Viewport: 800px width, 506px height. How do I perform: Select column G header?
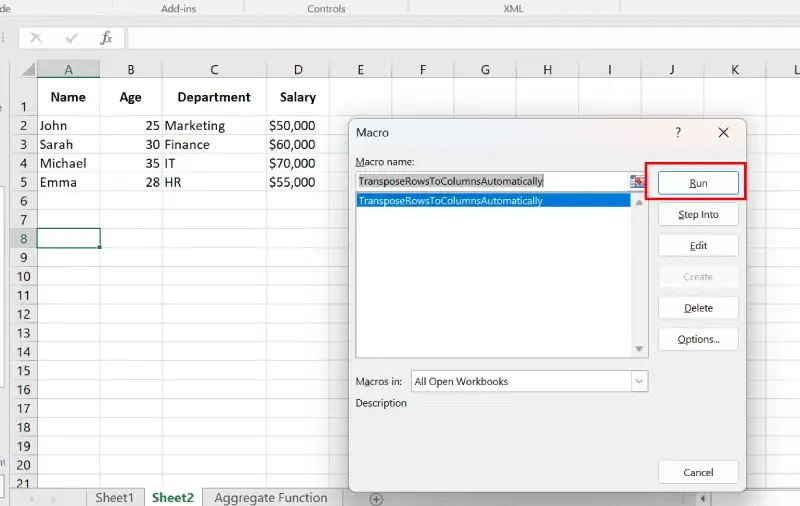(485, 69)
